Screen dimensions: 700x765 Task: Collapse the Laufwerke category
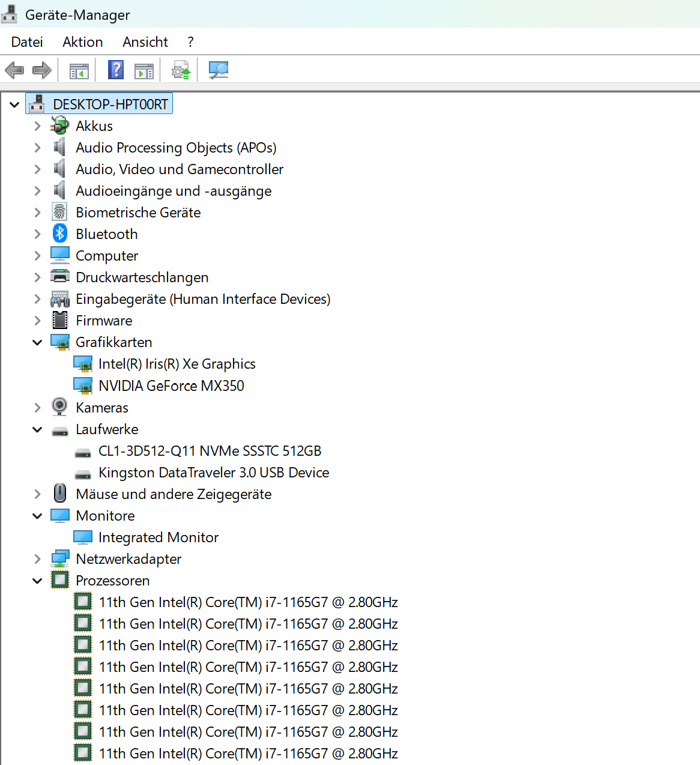[x=37, y=429]
